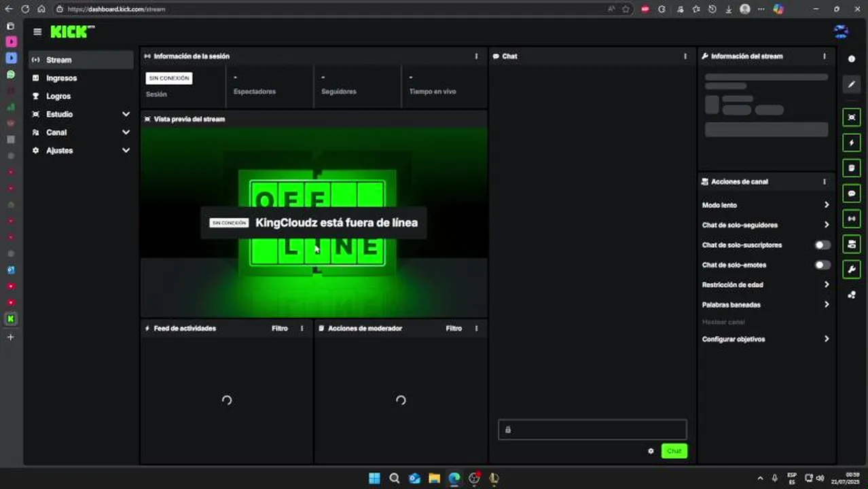Click the green Chat send button

[x=674, y=451]
